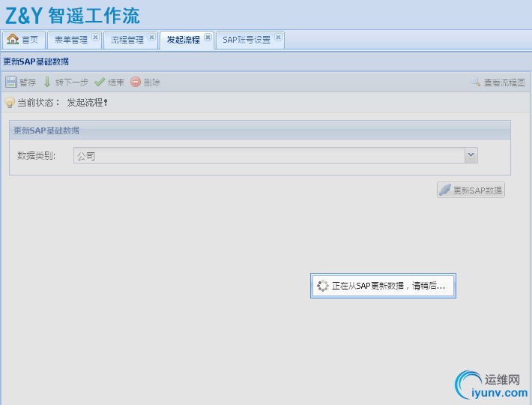Click the green checkmark 结束 icon
Screen dimensions: 532x405
(100, 82)
